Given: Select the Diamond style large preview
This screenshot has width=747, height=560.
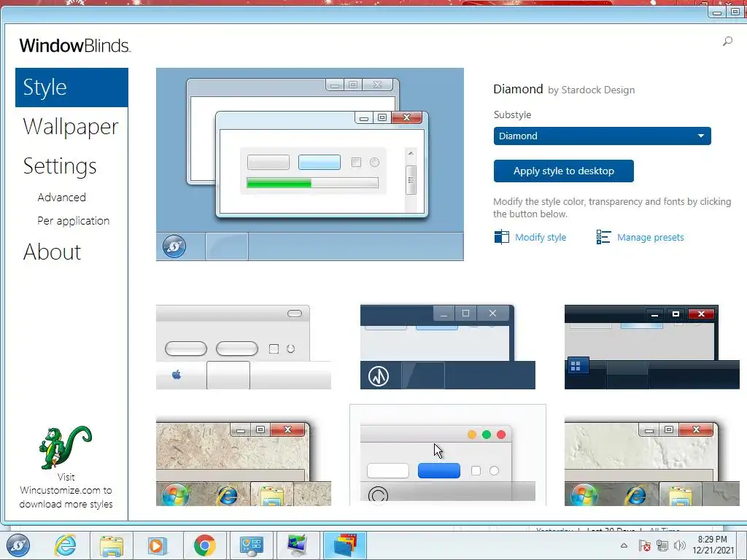Looking at the screenshot, I should point(309,164).
